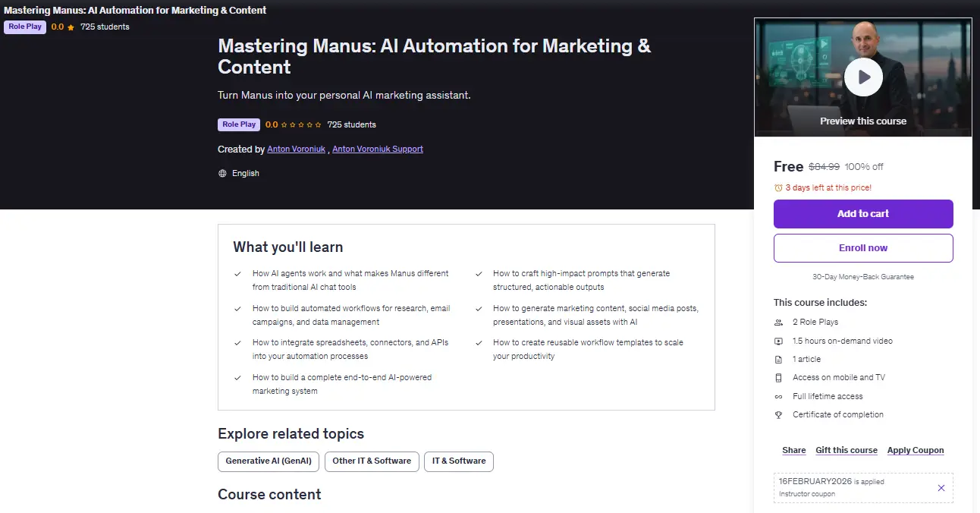Image resolution: width=980 pixels, height=513 pixels.
Task: Click the article document icon
Action: pyautogui.click(x=778, y=359)
